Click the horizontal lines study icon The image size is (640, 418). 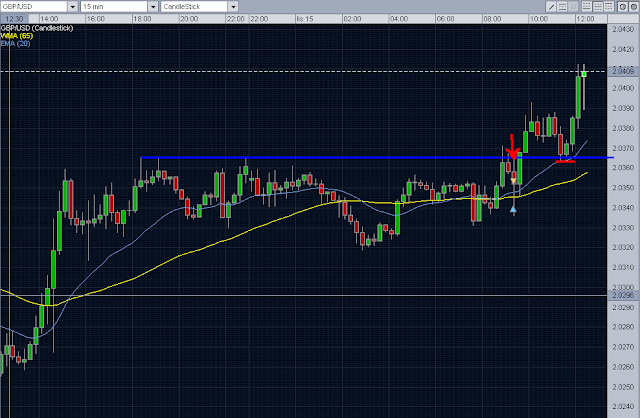[562, 7]
